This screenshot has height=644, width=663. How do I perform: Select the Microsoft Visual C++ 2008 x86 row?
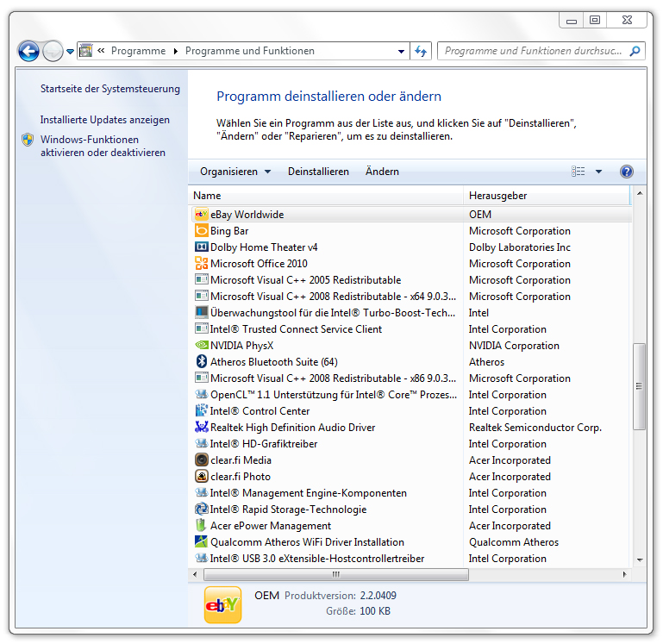(410, 378)
